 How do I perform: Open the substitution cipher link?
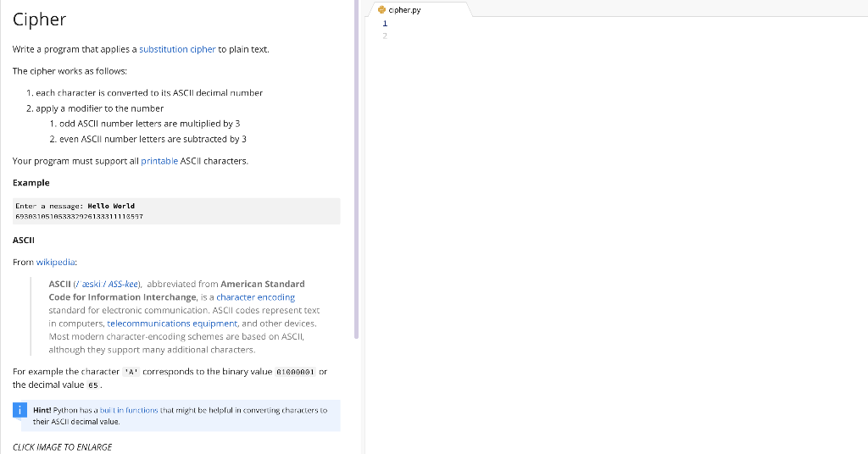point(177,49)
